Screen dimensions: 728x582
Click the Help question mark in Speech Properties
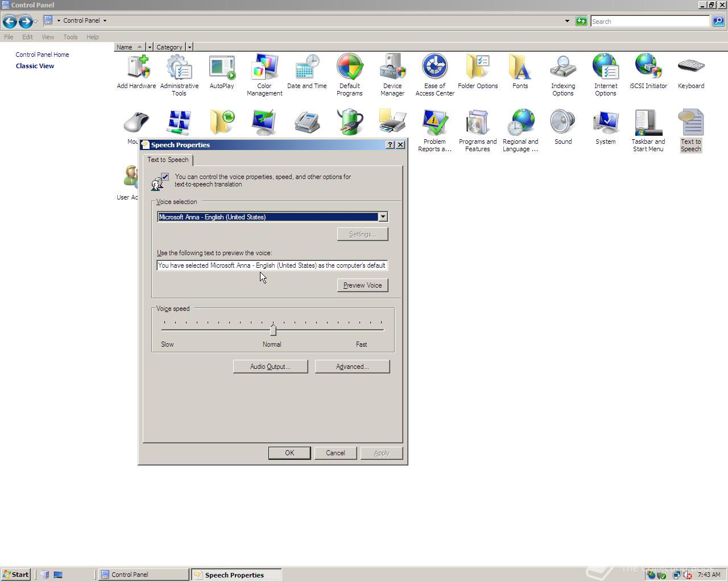coord(390,145)
